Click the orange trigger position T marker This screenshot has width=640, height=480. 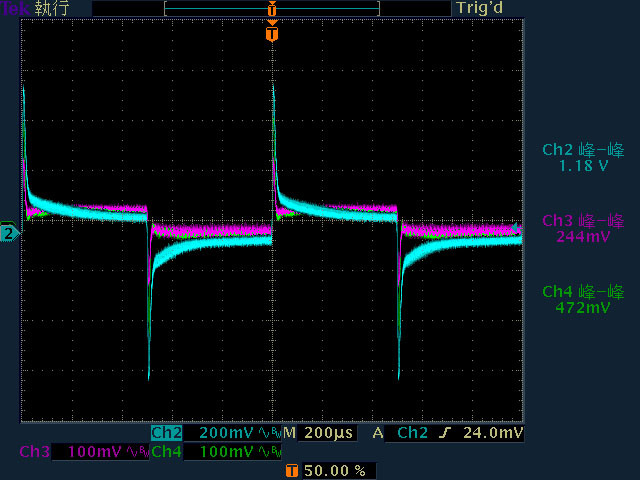pyautogui.click(x=272, y=33)
